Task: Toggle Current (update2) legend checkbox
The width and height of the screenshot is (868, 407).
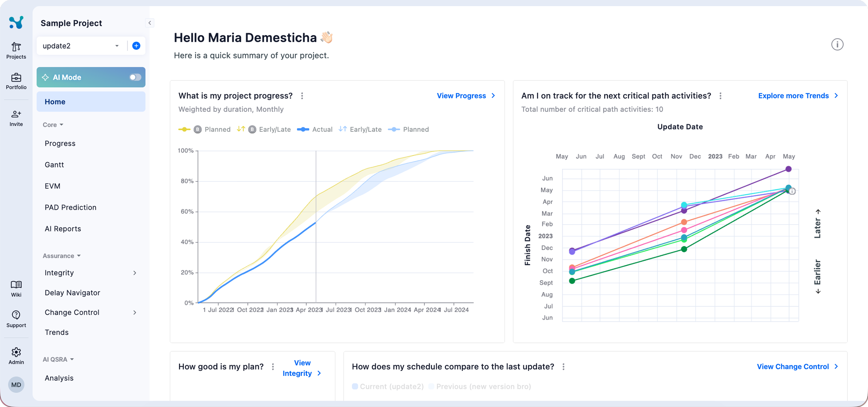Action: [355, 386]
